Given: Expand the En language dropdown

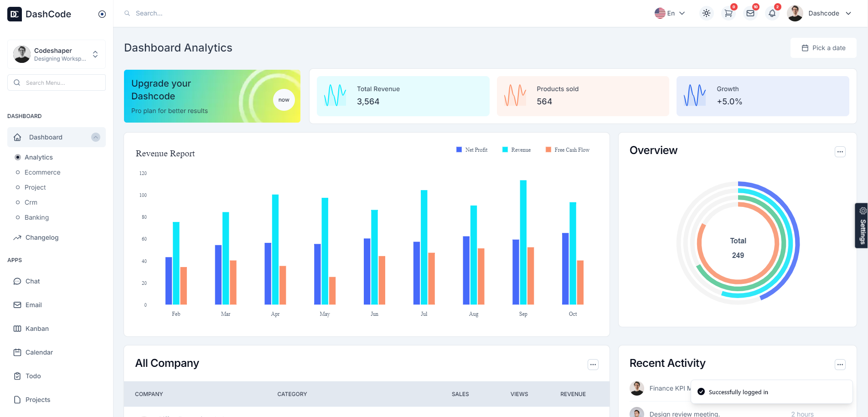Looking at the screenshot, I should [670, 13].
